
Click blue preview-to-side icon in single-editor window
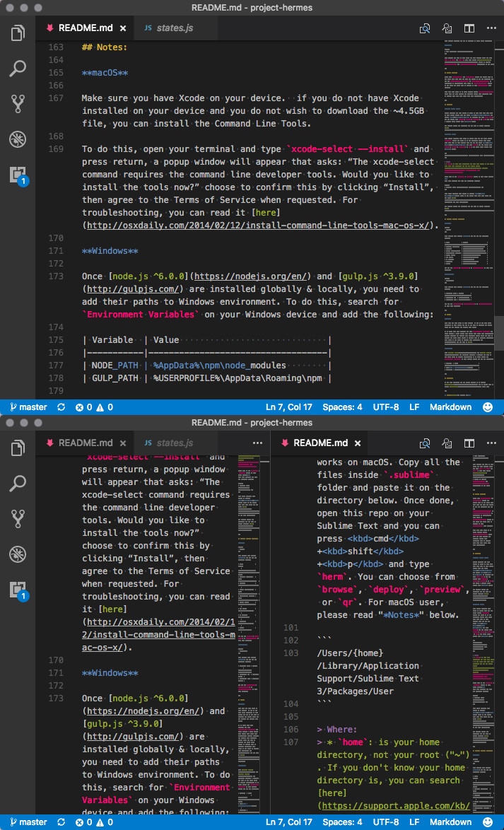[x=425, y=28]
